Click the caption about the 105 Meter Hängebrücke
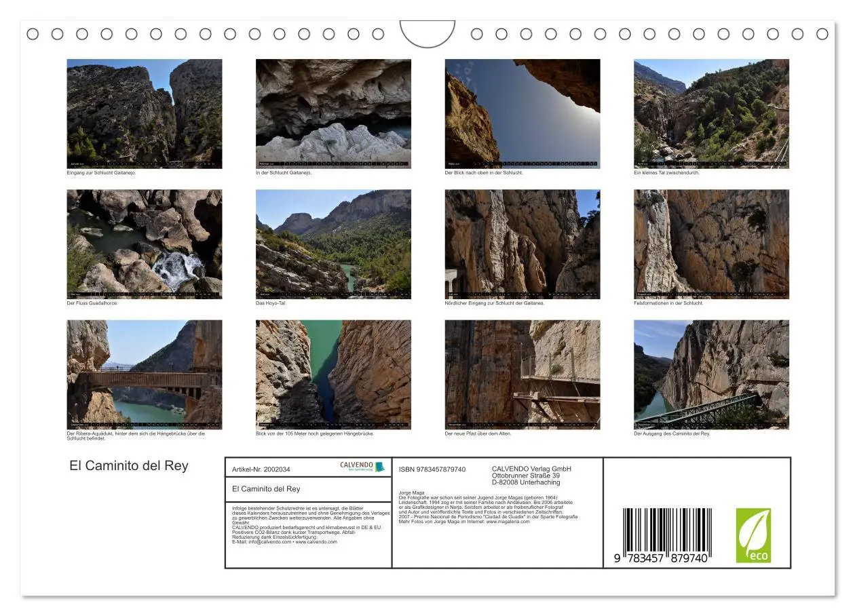Viewport: 855px width, 616px height. click(315, 434)
